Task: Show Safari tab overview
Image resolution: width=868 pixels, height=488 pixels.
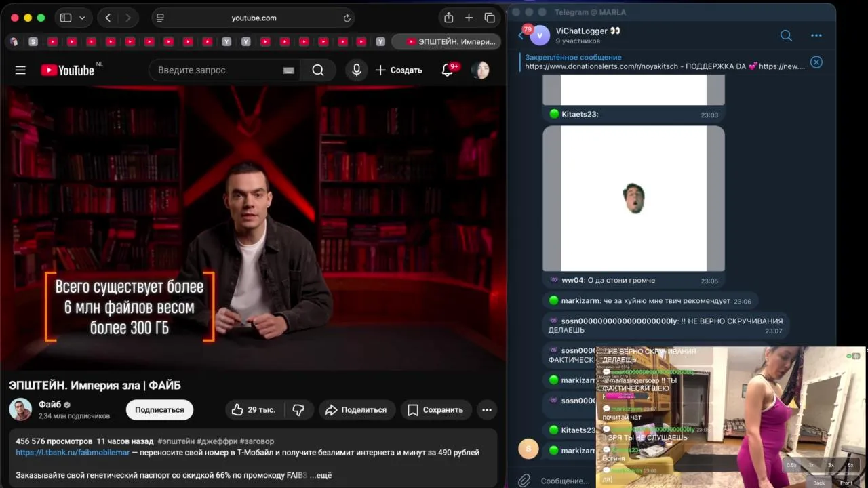Action: click(490, 18)
